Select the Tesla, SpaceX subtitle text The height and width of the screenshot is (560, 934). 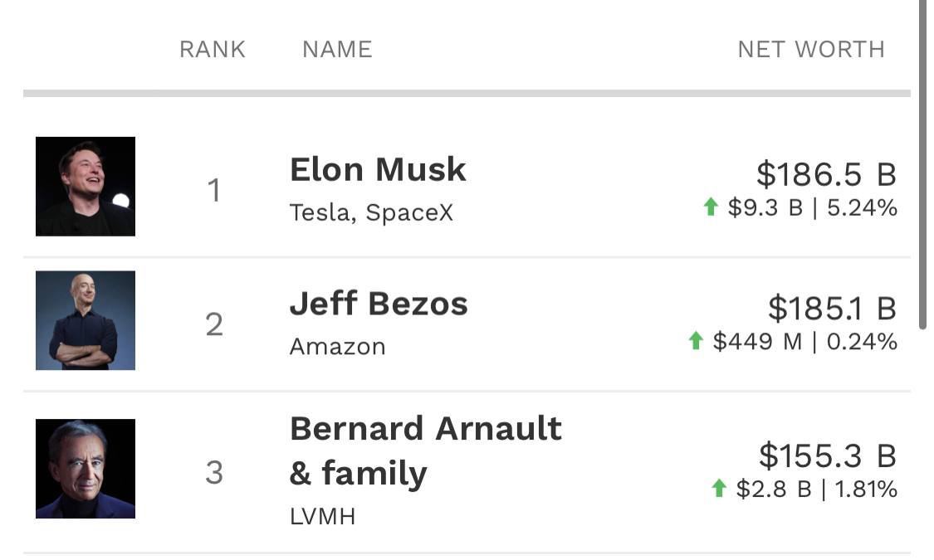(371, 212)
